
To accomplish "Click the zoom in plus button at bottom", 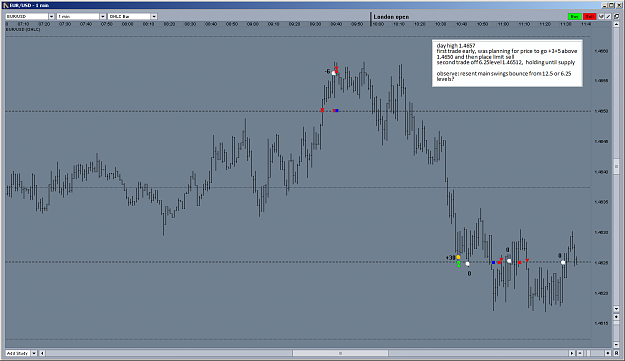I will point(608,353).
